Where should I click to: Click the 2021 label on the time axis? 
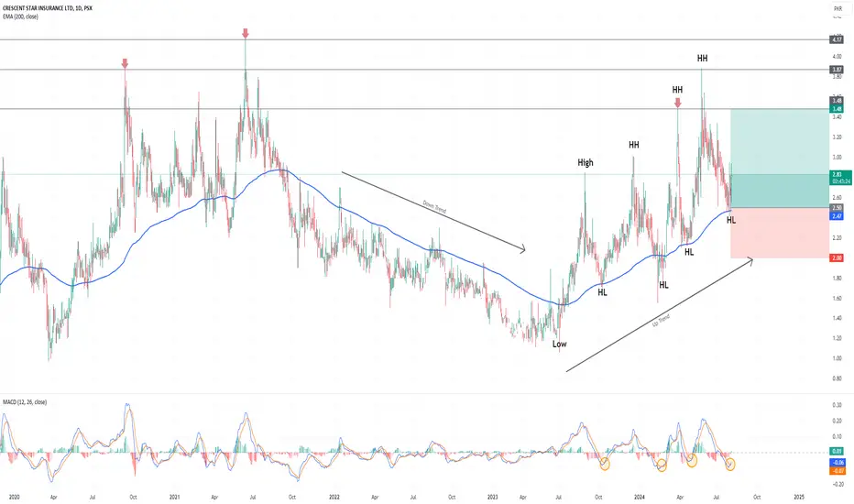coord(174,497)
